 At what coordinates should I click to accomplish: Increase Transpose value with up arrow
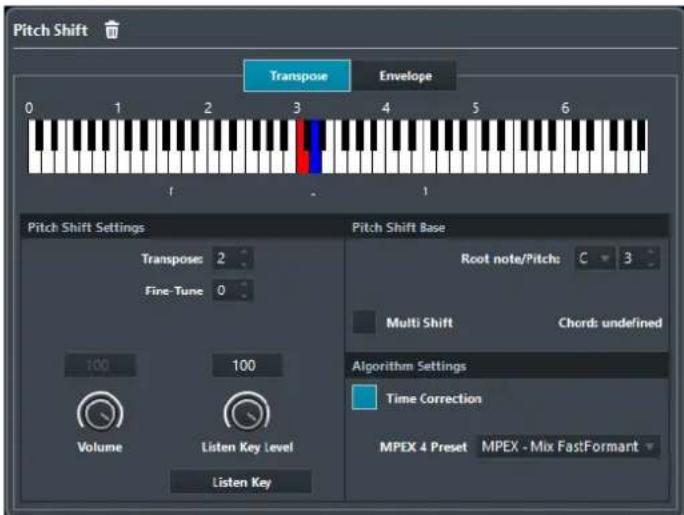click(244, 253)
